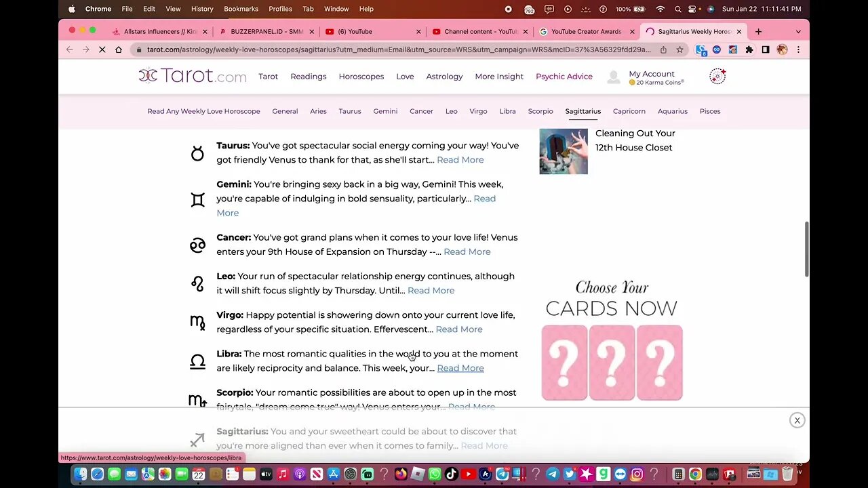Open the Bookmarks menu in the menu bar
This screenshot has width=868, height=488.
pyautogui.click(x=241, y=9)
